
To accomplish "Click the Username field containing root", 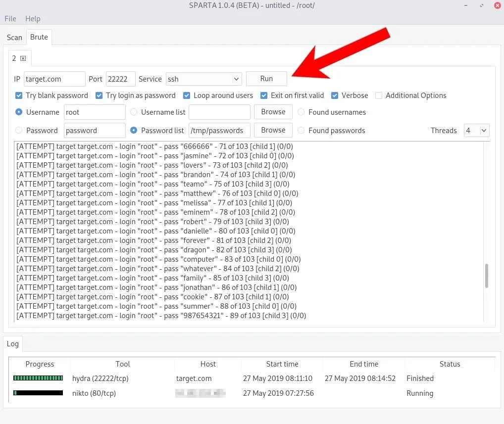I will tap(95, 112).
